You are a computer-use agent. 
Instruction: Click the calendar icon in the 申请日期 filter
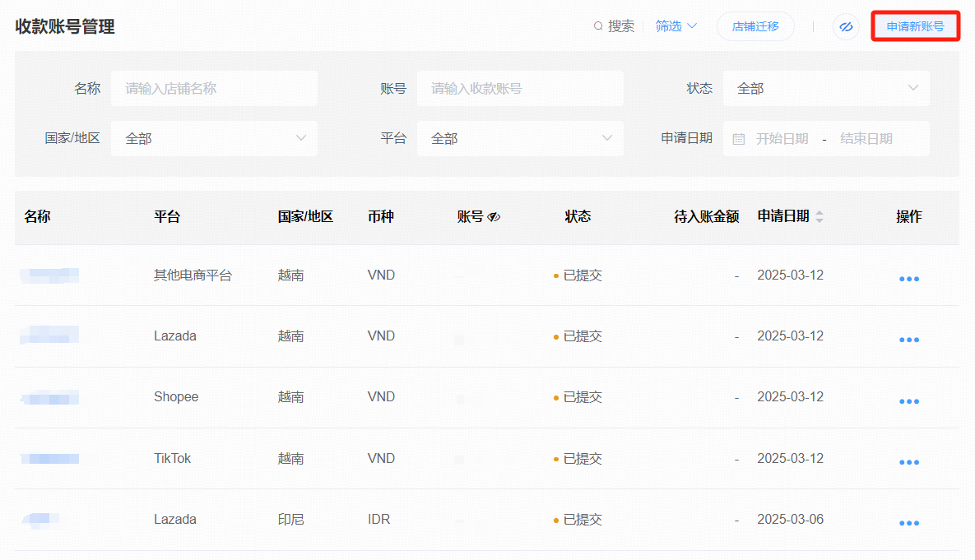coord(737,138)
